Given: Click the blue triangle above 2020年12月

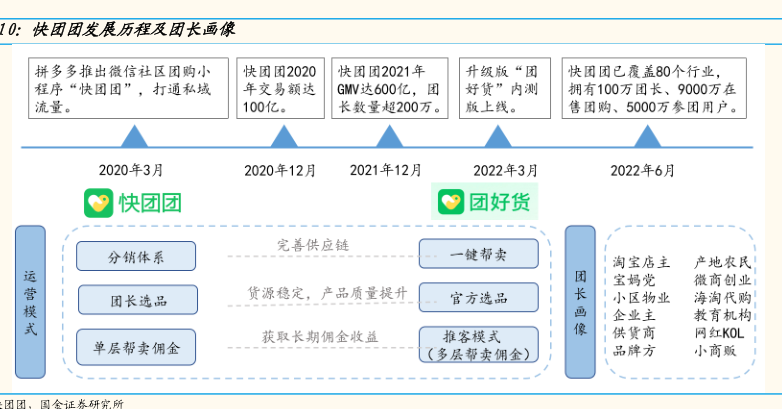Looking at the screenshot, I should (x=284, y=136).
